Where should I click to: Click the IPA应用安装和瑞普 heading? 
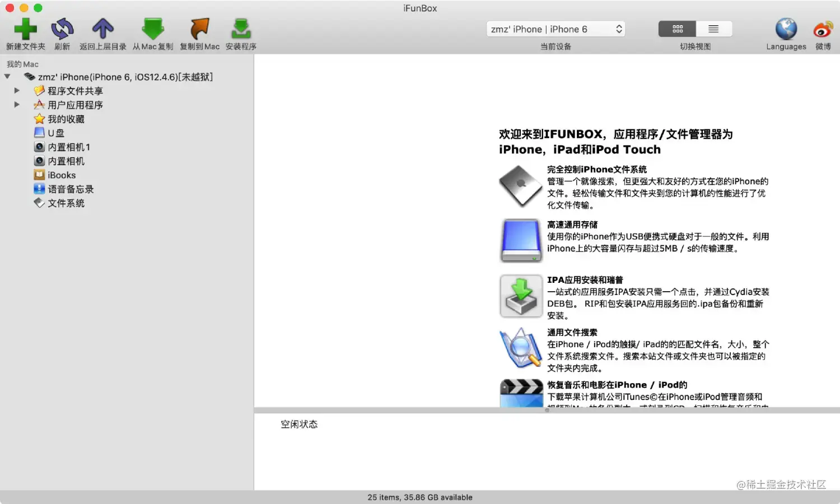585,280
